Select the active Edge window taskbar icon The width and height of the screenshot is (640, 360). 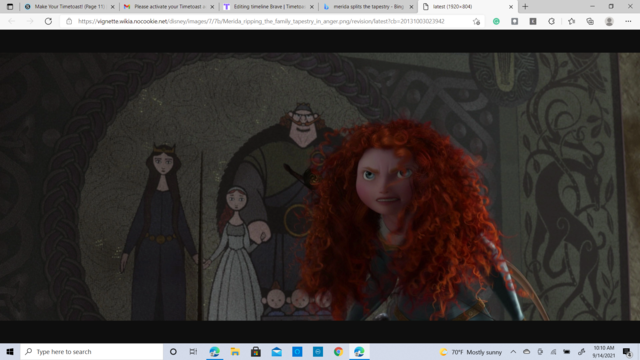pyautogui.click(x=359, y=351)
